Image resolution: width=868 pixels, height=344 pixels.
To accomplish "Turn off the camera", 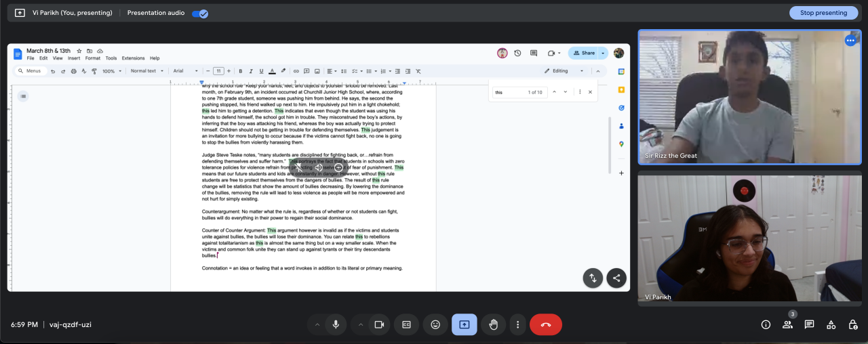I will point(379,324).
